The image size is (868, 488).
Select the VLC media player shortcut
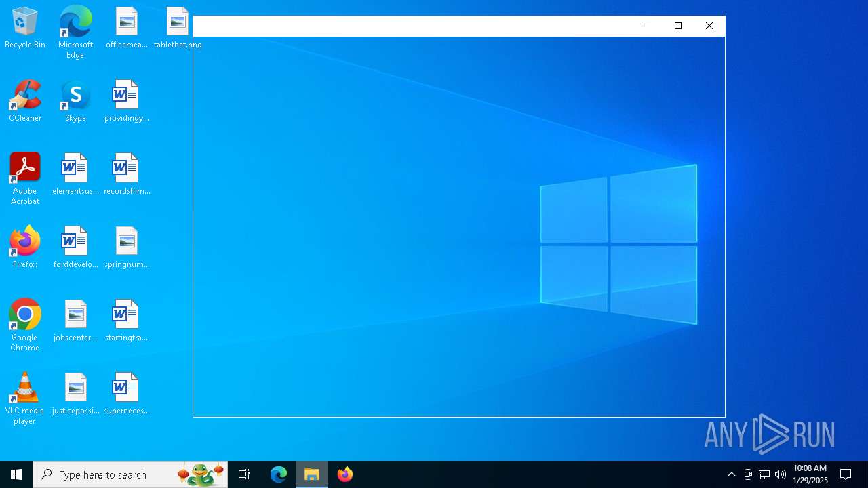(25, 399)
